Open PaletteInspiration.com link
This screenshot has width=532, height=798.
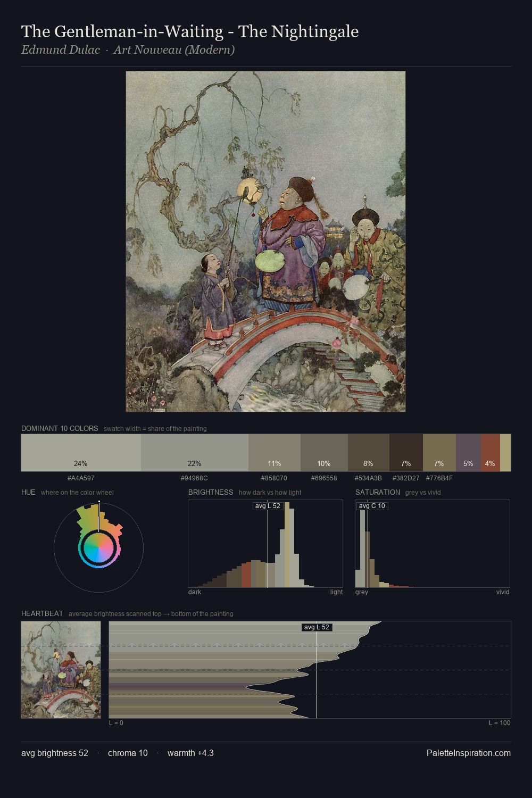point(469,753)
